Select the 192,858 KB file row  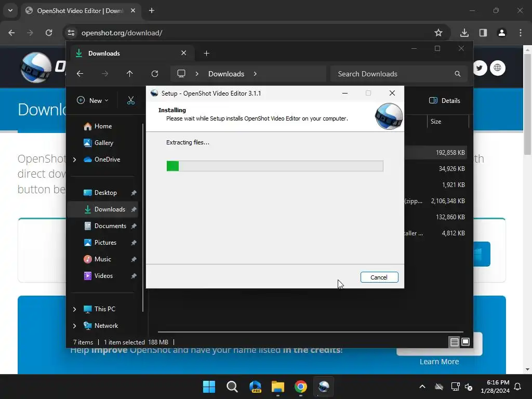coord(435,153)
